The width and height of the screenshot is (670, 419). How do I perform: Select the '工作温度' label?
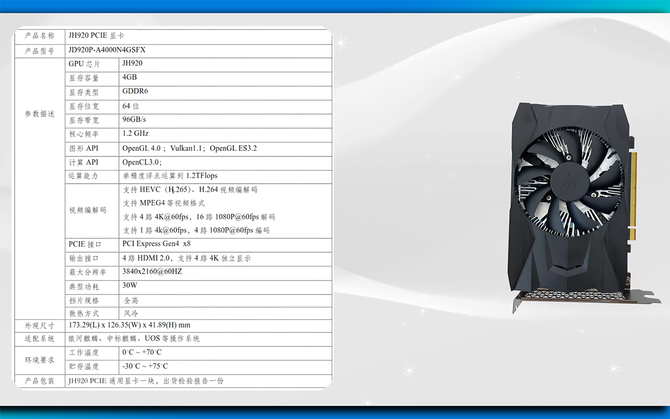tap(84, 353)
